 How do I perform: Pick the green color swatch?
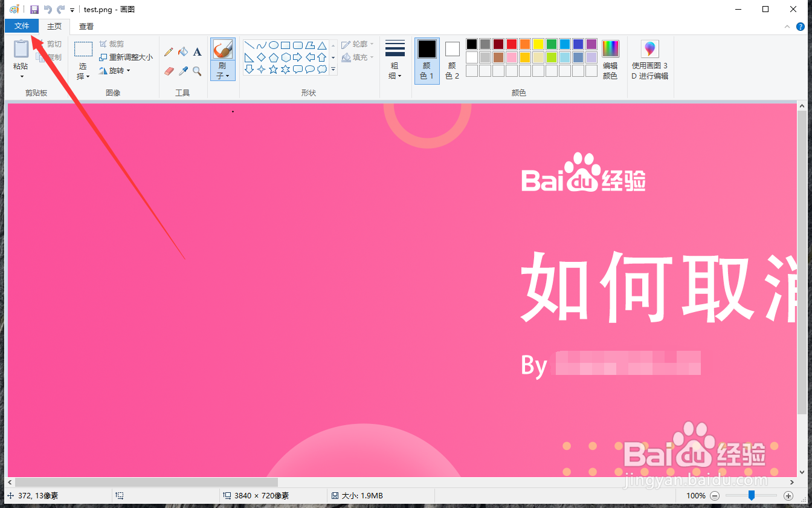[x=552, y=44]
